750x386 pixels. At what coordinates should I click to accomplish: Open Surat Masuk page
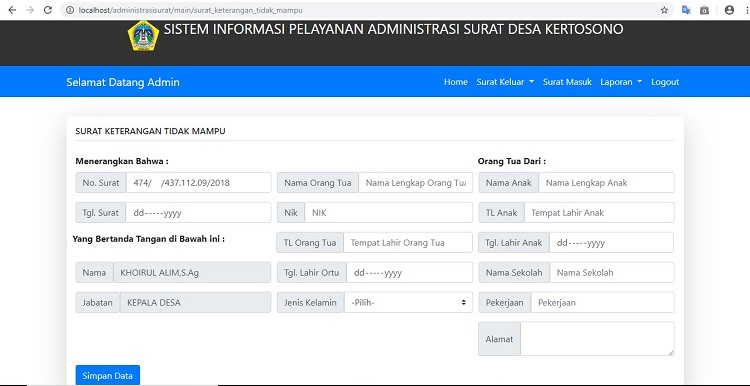click(x=567, y=82)
